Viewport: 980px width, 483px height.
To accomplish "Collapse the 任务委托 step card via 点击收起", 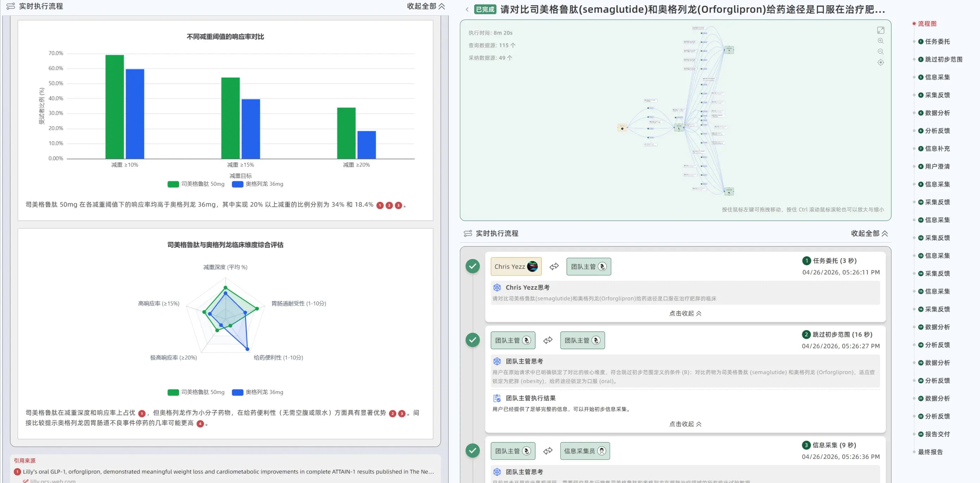I will (x=685, y=313).
